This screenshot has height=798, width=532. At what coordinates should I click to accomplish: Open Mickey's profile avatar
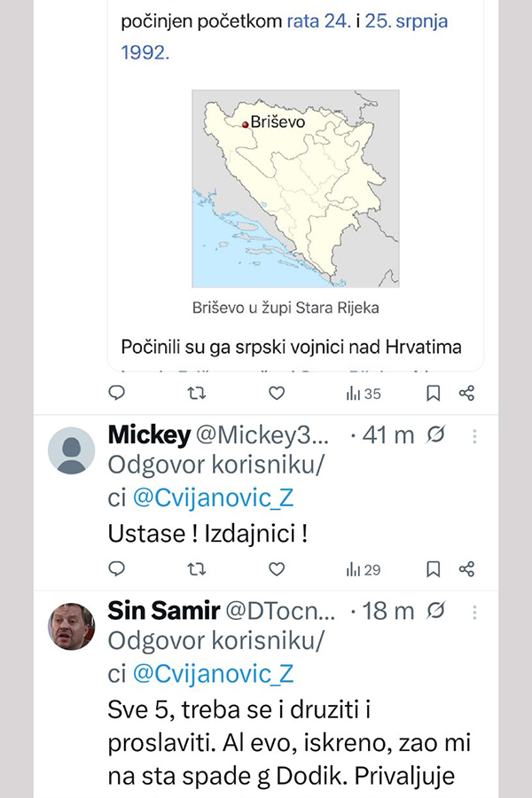[71, 450]
